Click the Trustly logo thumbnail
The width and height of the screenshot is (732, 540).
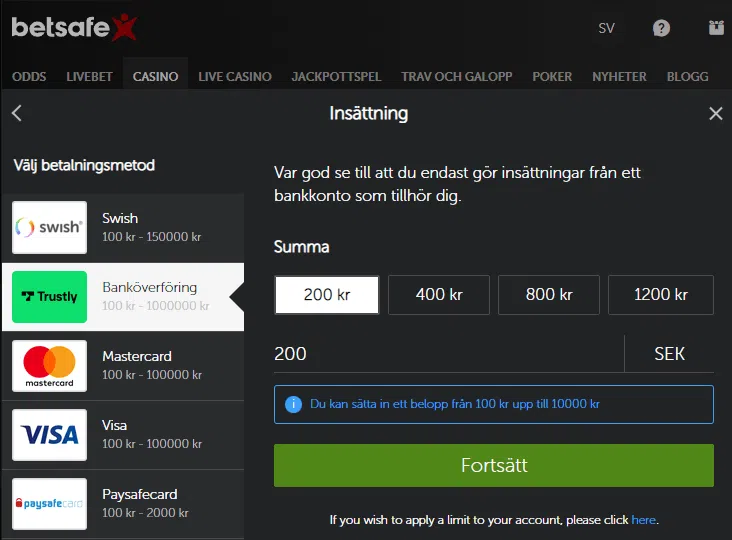49,297
